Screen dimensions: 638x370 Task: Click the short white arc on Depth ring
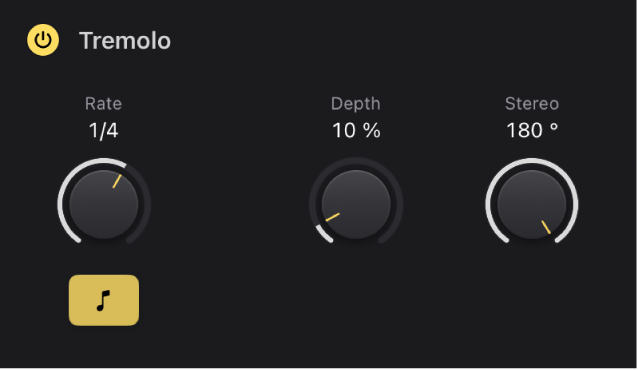pyautogui.click(x=324, y=234)
